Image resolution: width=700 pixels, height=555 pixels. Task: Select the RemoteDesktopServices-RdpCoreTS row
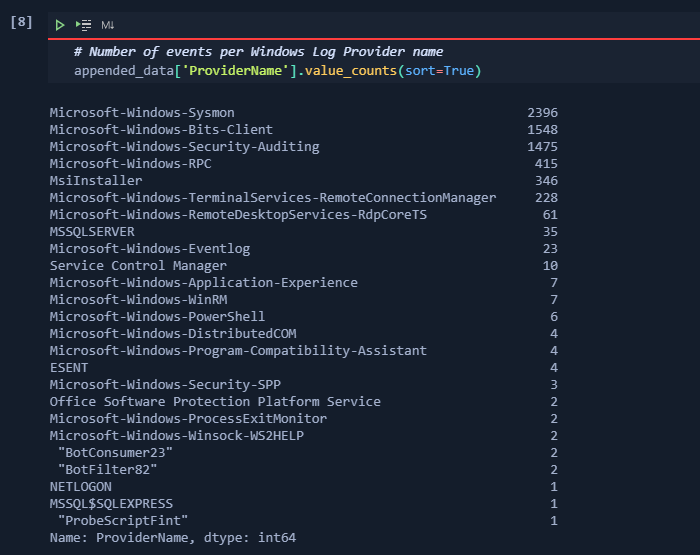pyautogui.click(x=304, y=214)
